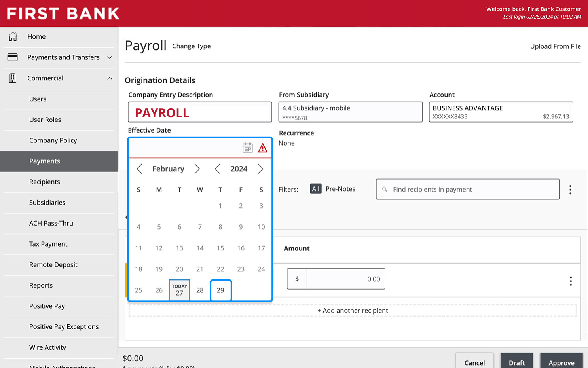Open the From Subsidiary dropdown

click(x=350, y=112)
